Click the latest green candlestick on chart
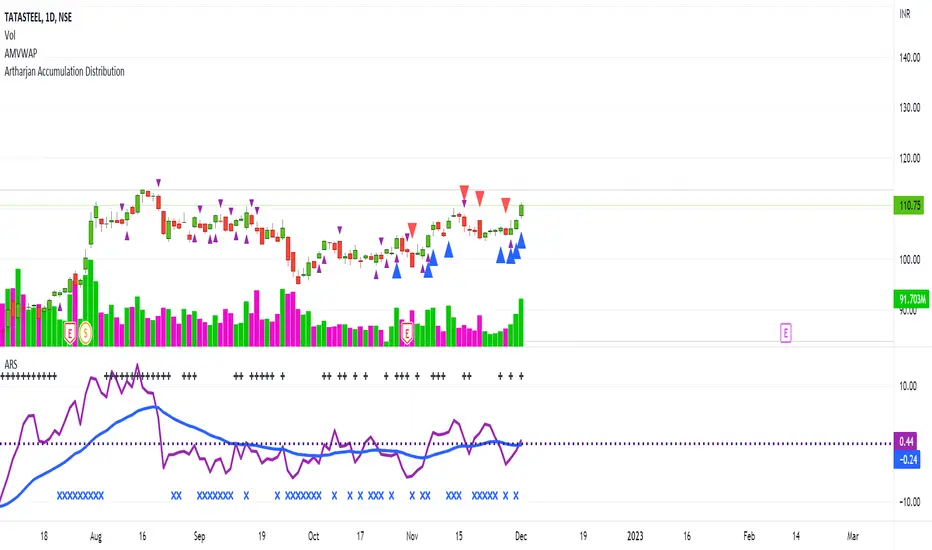This screenshot has width=932, height=550. (x=521, y=209)
